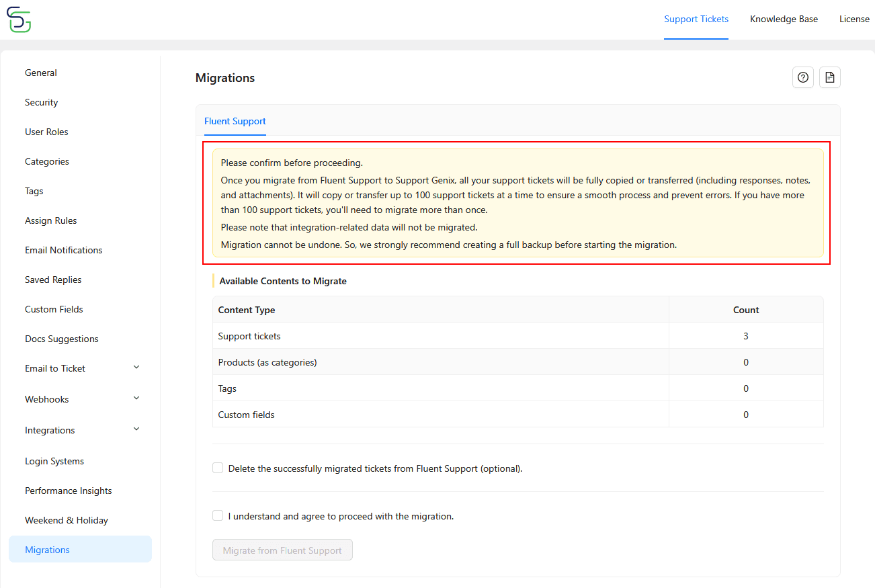Tick the 'I understand and agree' checkbox
The image size is (875, 588).
point(218,515)
